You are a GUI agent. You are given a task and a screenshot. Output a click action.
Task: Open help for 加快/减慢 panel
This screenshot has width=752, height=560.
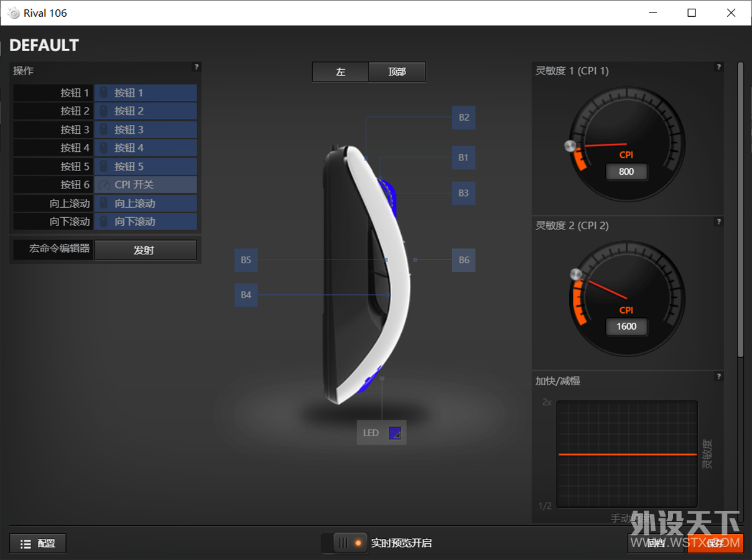719,376
